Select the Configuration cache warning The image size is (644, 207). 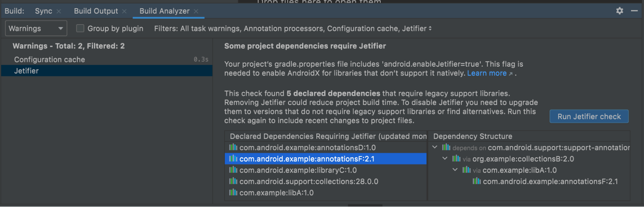(x=50, y=59)
